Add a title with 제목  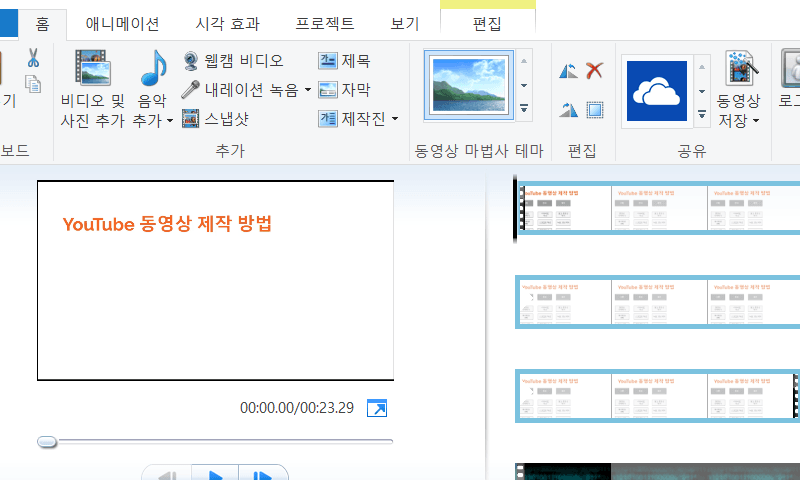tap(344, 61)
